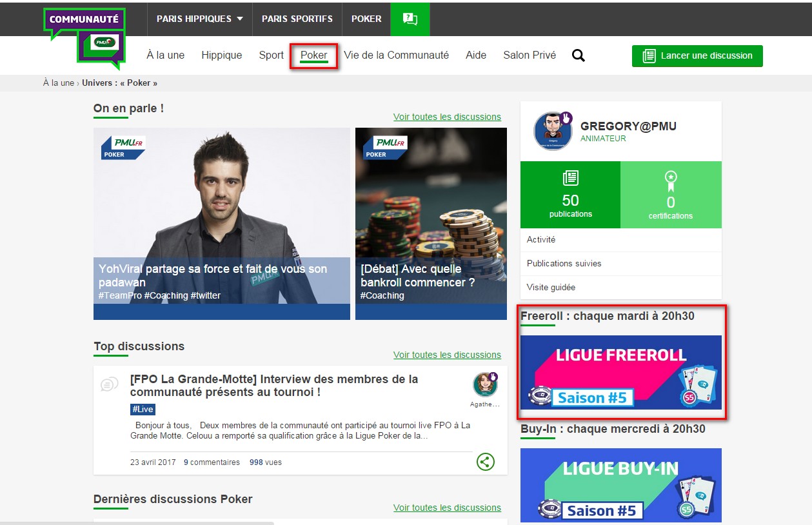This screenshot has width=812, height=525.
Task: Click Agathe's author avatar
Action: 484,384
